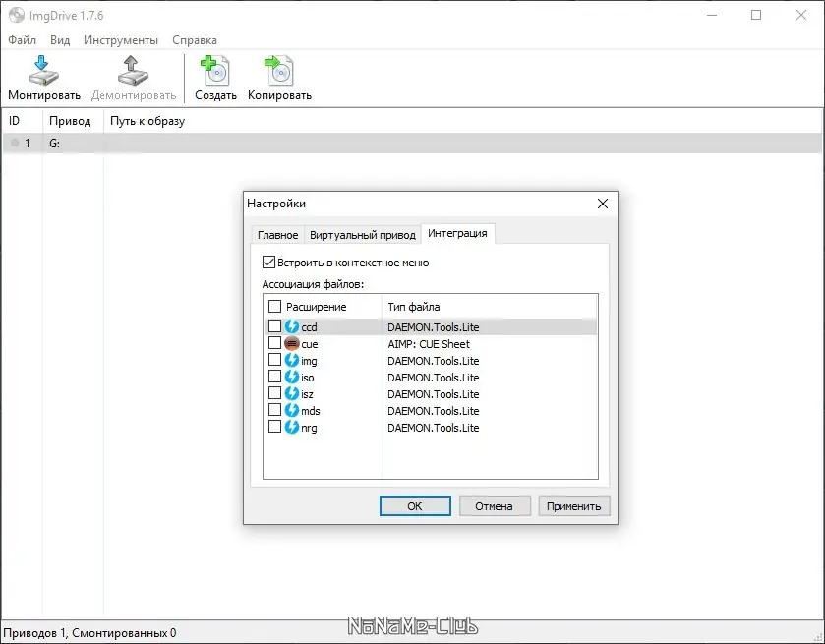The image size is (825, 644).
Task: Open the Справка menu
Action: point(194,40)
